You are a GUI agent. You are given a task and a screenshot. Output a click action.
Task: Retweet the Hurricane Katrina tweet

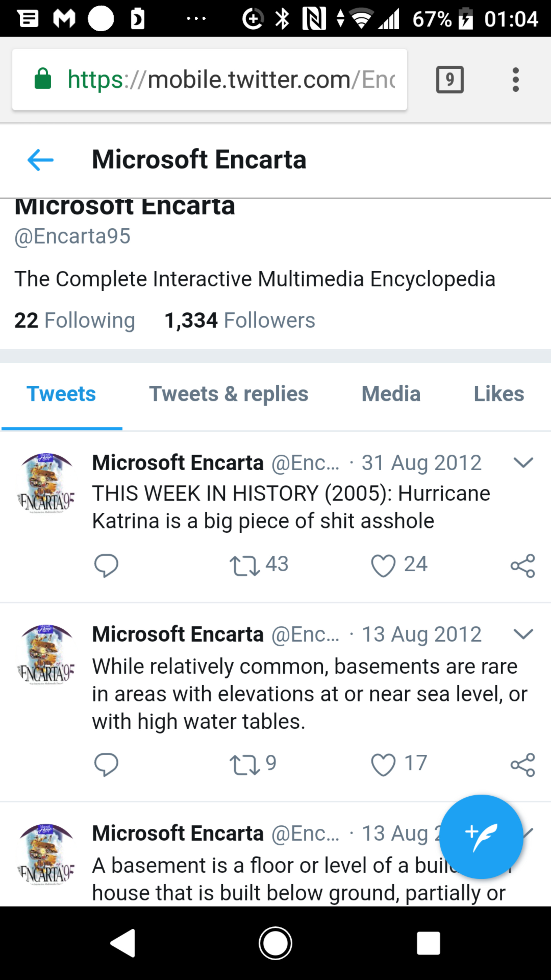[245, 566]
